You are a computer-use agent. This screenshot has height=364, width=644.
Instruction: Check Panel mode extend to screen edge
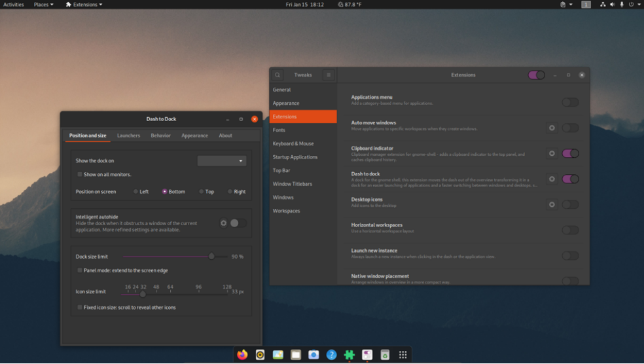coord(80,270)
